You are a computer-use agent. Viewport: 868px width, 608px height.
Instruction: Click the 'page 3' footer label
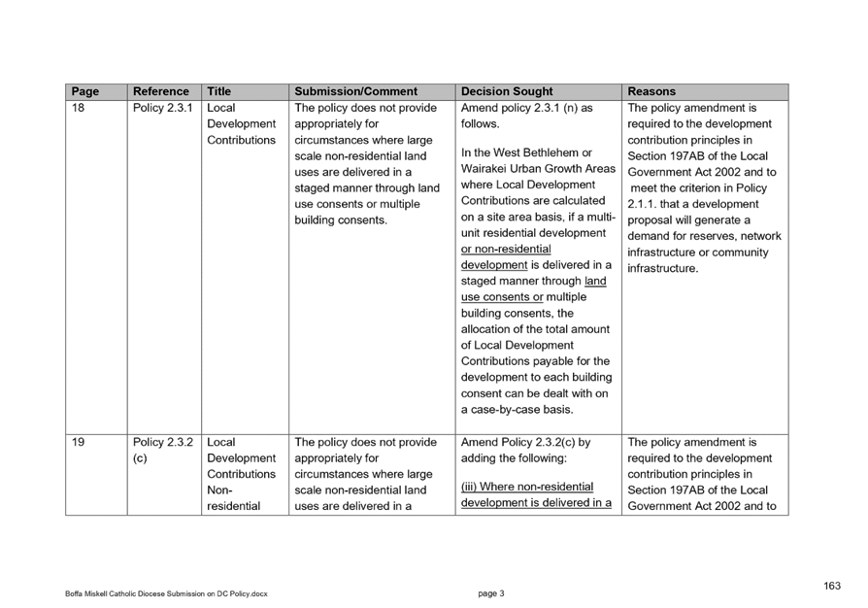(x=491, y=593)
